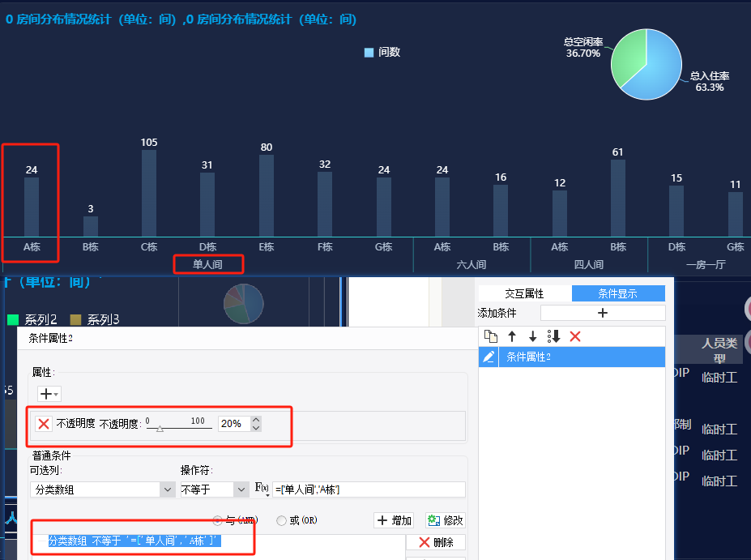
Task: Click the A栋 bar with value 24 under 单人间
Action: click(x=32, y=207)
